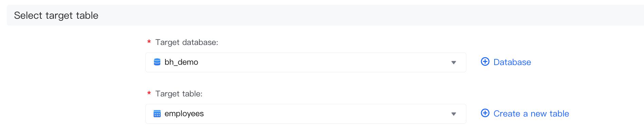Click the database cylinder icon beside bh_demo
Image resolution: width=644 pixels, height=139 pixels.
click(x=157, y=62)
